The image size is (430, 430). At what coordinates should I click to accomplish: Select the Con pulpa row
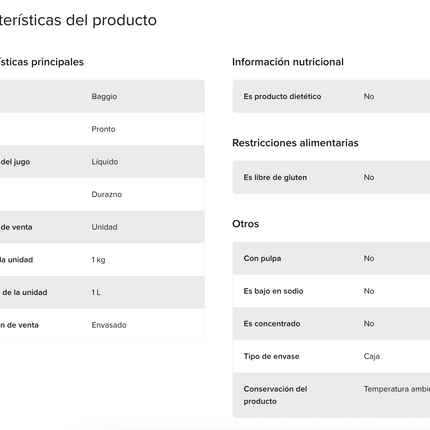pyautogui.click(x=331, y=258)
